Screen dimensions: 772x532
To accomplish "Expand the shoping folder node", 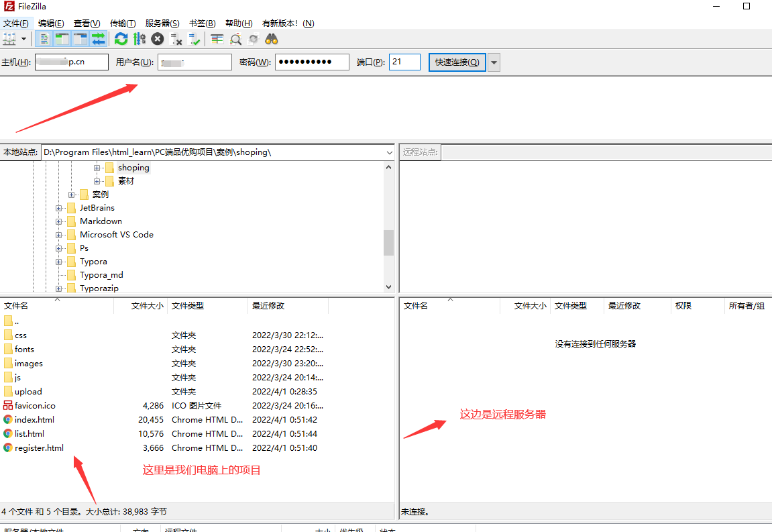I will click(97, 168).
